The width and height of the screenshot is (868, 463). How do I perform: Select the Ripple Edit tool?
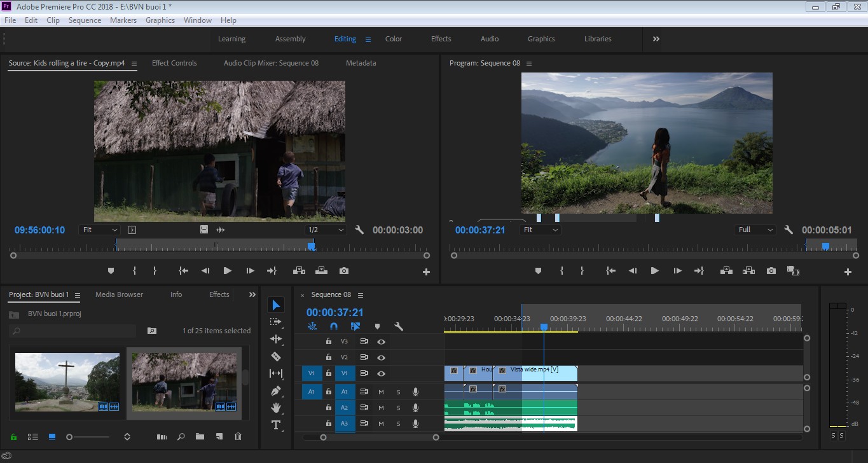[276, 339]
